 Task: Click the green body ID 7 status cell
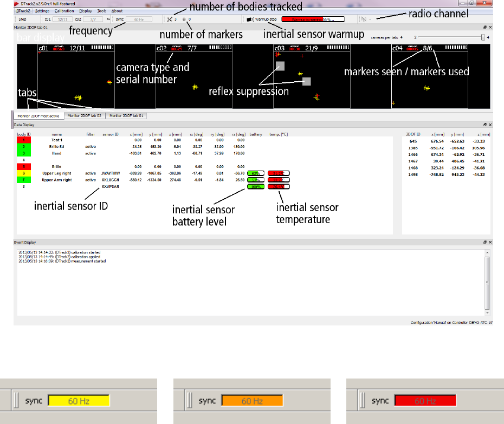[24, 180]
